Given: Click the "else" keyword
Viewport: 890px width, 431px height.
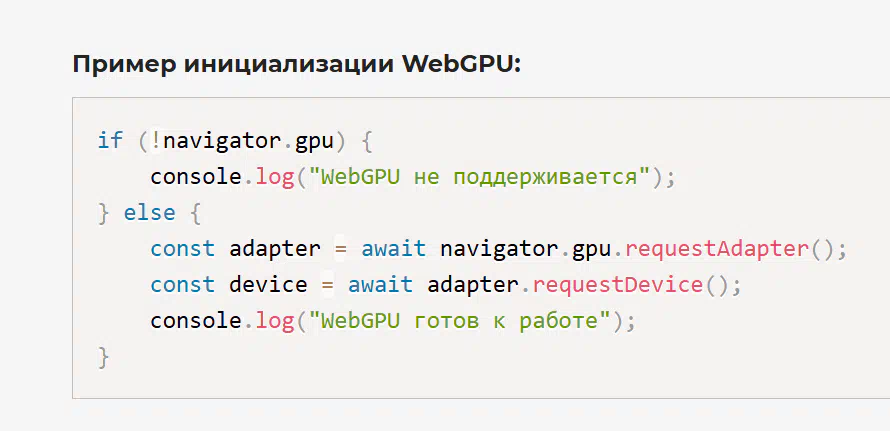Looking at the screenshot, I should [150, 212].
